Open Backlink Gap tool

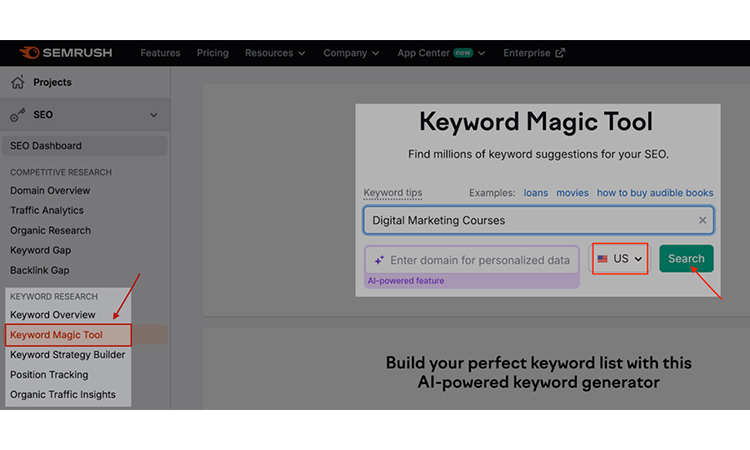pos(40,270)
